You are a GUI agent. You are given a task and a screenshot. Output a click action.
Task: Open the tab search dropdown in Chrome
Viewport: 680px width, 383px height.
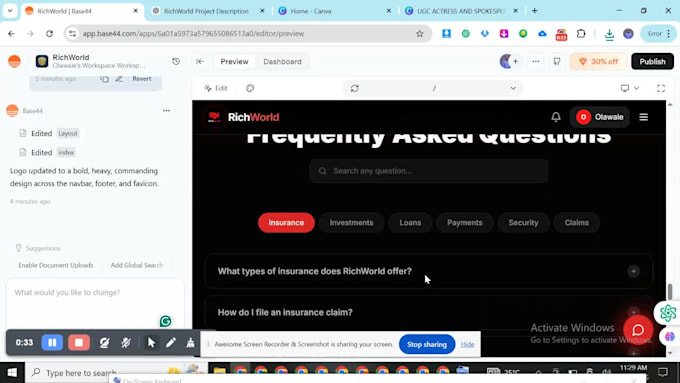[x=10, y=11]
